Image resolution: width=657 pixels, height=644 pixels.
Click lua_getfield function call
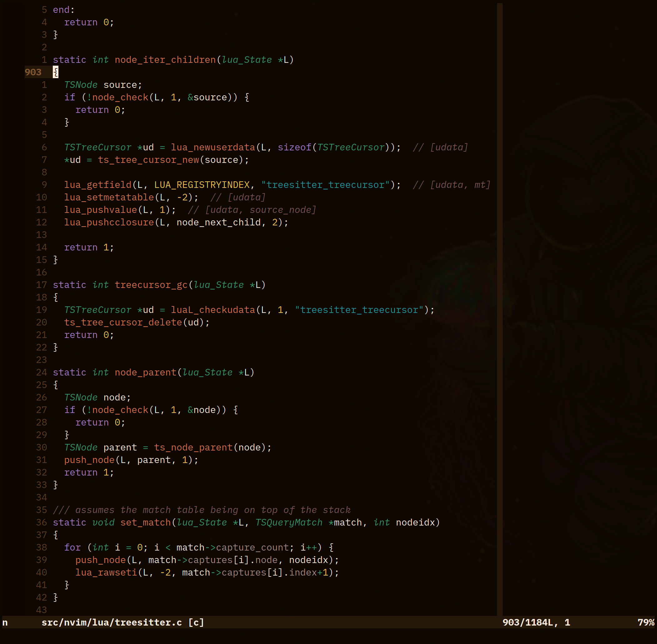point(98,185)
